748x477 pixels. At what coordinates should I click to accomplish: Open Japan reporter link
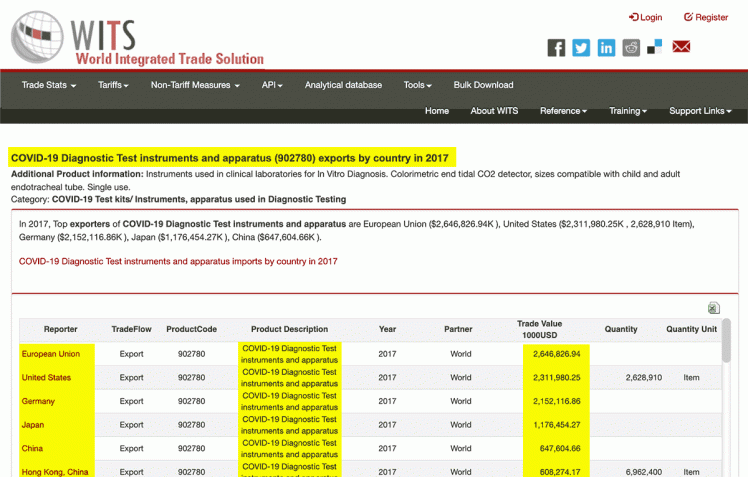(x=33, y=425)
